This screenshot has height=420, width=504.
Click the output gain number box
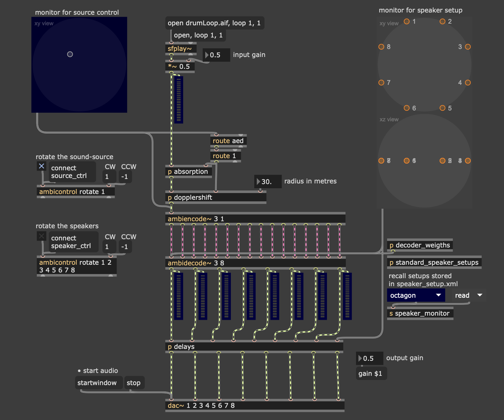370,358
